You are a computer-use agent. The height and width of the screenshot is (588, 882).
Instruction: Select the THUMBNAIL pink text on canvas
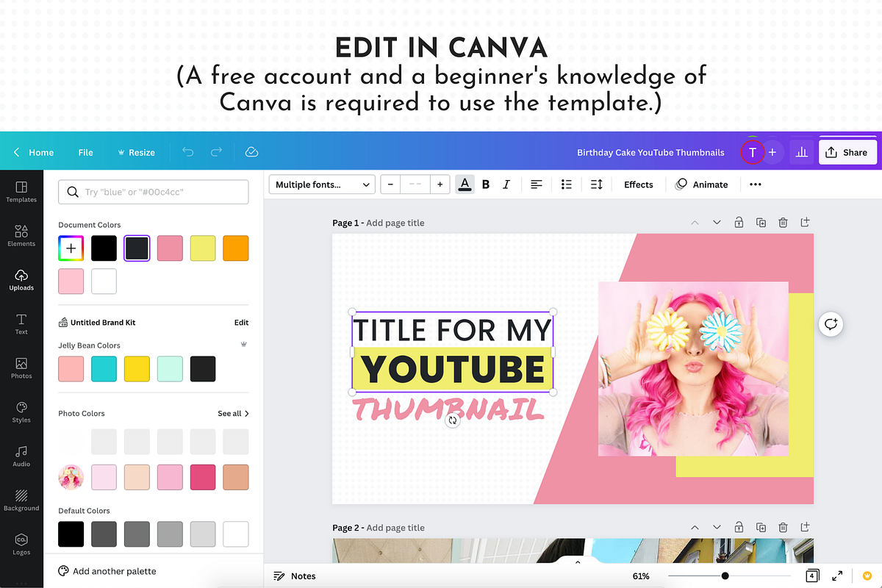448,409
